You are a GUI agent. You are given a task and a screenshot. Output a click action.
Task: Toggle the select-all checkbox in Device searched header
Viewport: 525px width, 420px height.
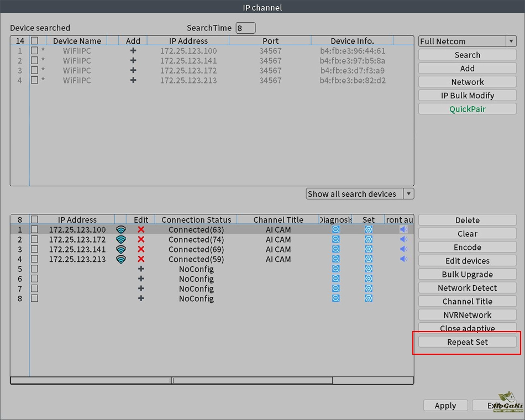click(35, 41)
